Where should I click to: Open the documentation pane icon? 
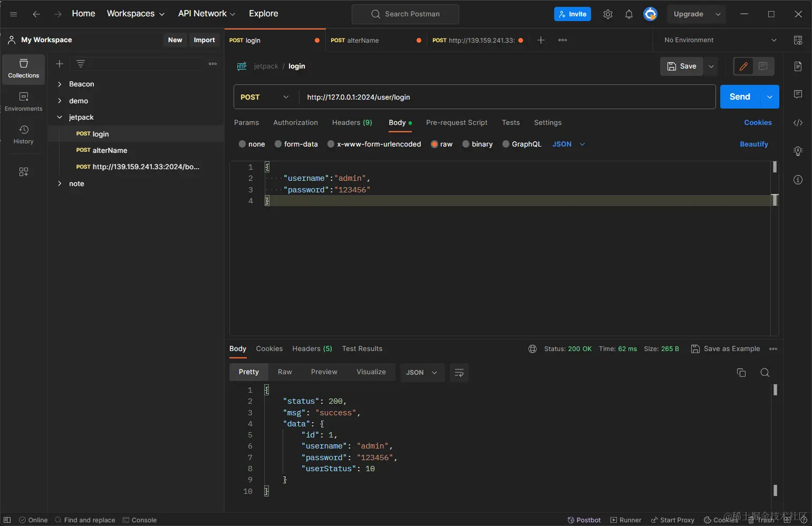tap(798, 66)
